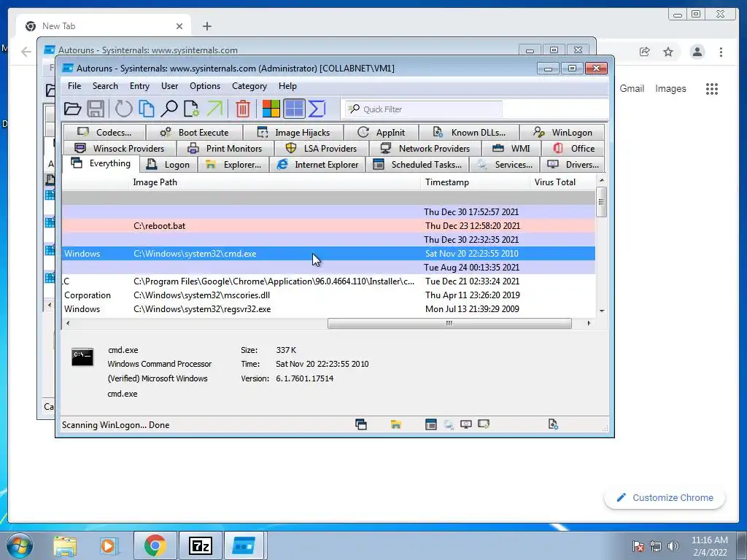747x560 pixels.
Task: Switch to the LSA Providers tab
Action: [321, 149]
